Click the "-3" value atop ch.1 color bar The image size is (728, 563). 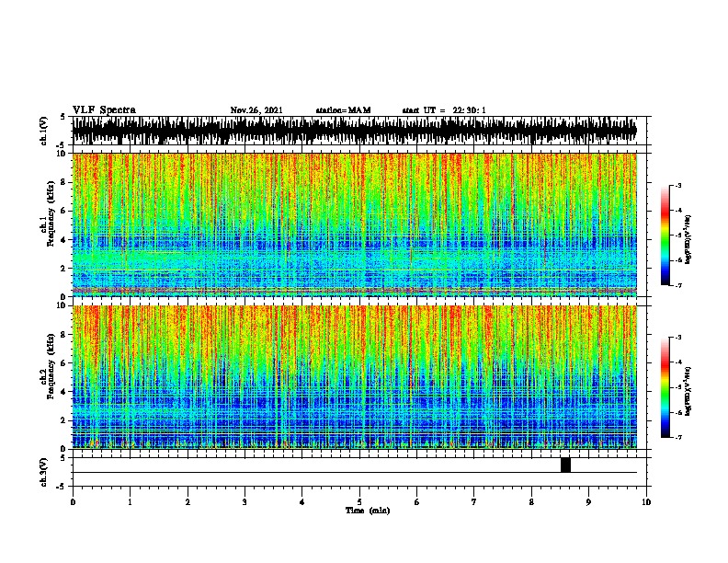coord(678,186)
